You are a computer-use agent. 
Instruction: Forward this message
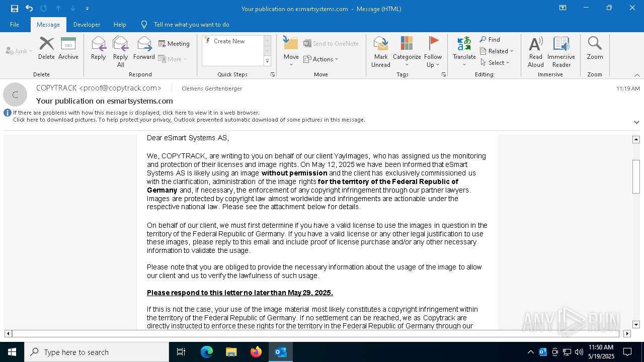click(x=144, y=49)
